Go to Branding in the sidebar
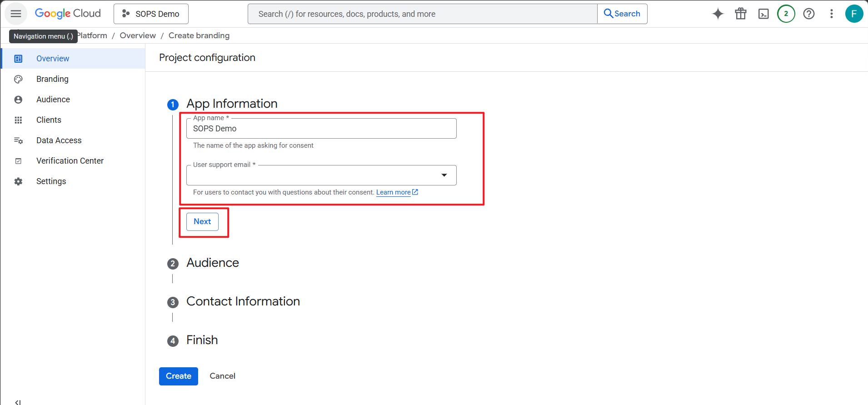 (52, 79)
